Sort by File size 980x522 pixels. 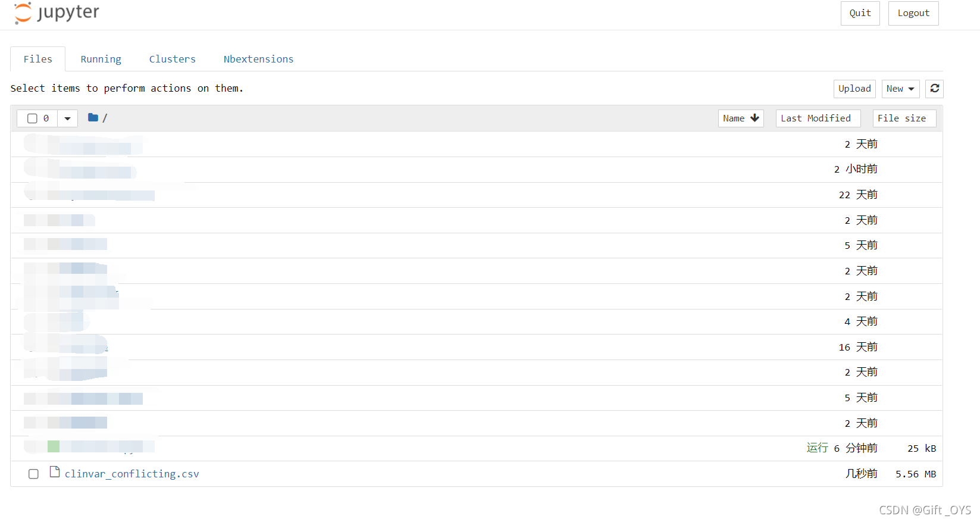tap(904, 118)
